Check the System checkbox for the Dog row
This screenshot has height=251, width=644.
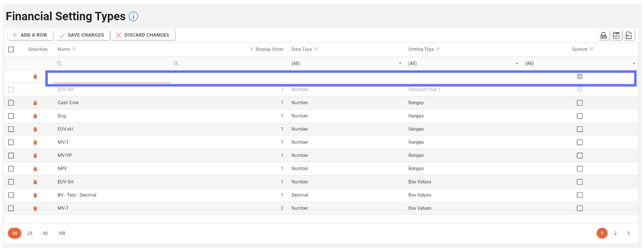point(579,116)
